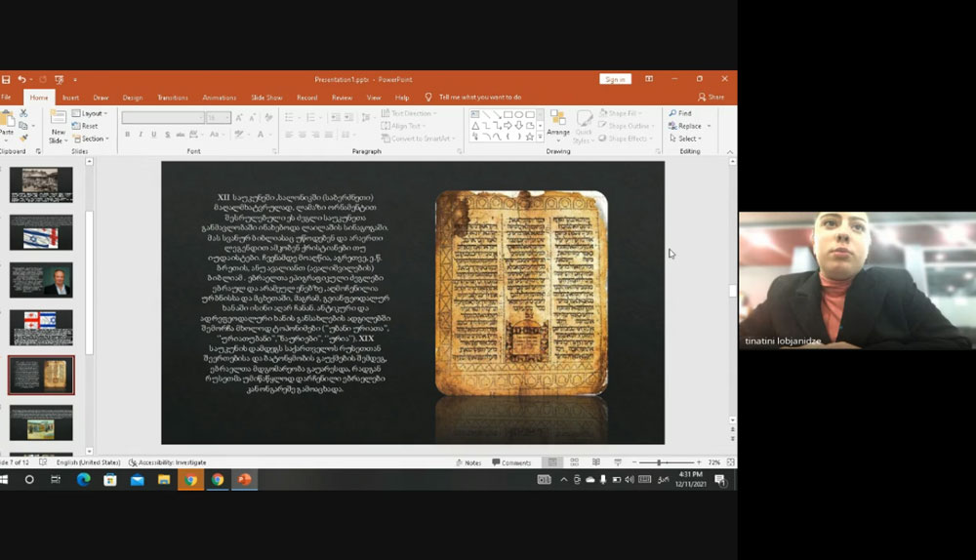Open the Select dropdown in Editing
The image size is (976, 560).
coord(688,139)
